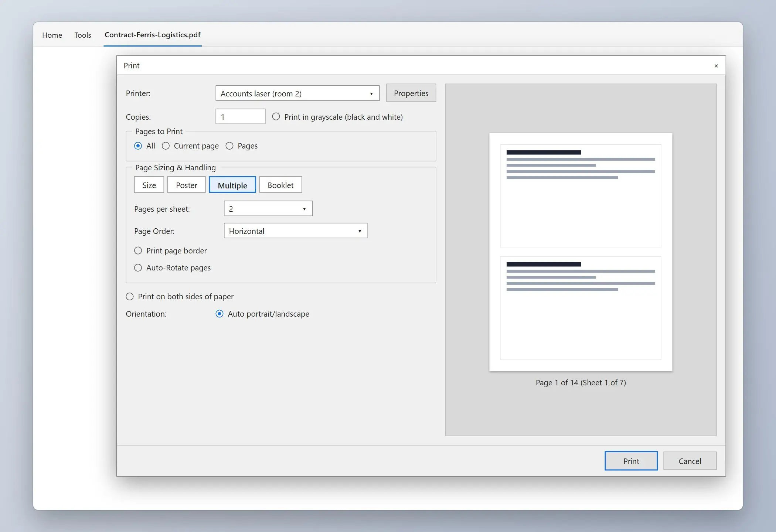Select the Multiple sizing mode
The image size is (776, 532).
[x=232, y=185]
